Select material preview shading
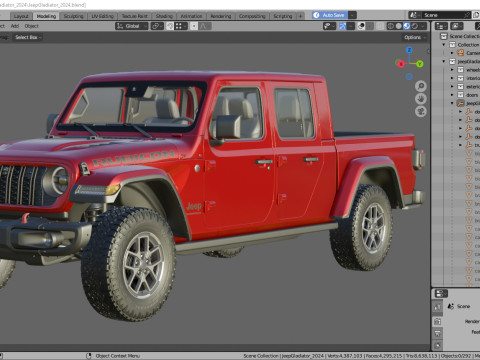 coord(407,26)
